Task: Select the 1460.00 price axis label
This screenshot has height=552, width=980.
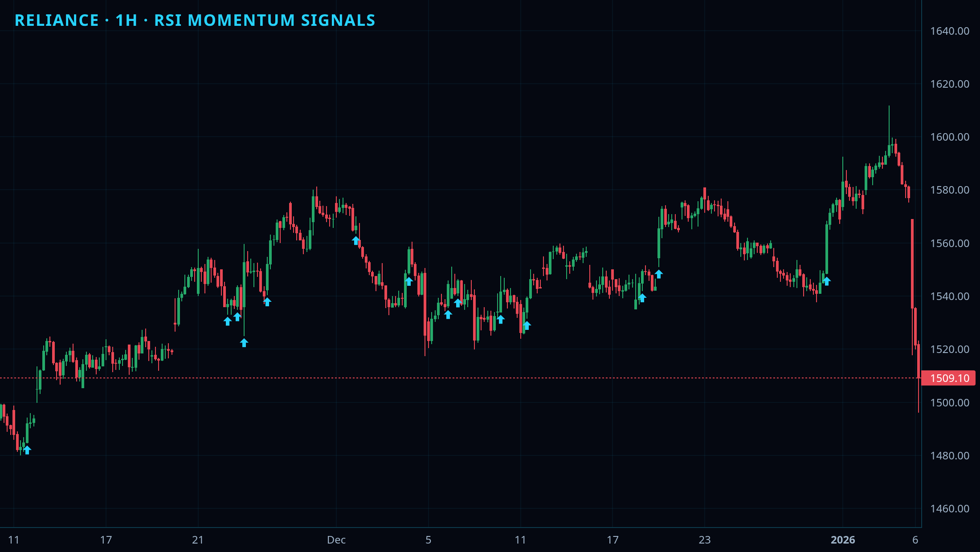Action: tap(950, 509)
